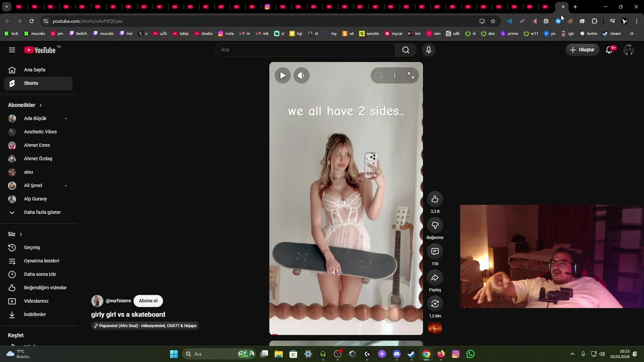Viewport: 644px width, 362px height.
Task: Select Shorts in the sidebar
Action: 38,83
